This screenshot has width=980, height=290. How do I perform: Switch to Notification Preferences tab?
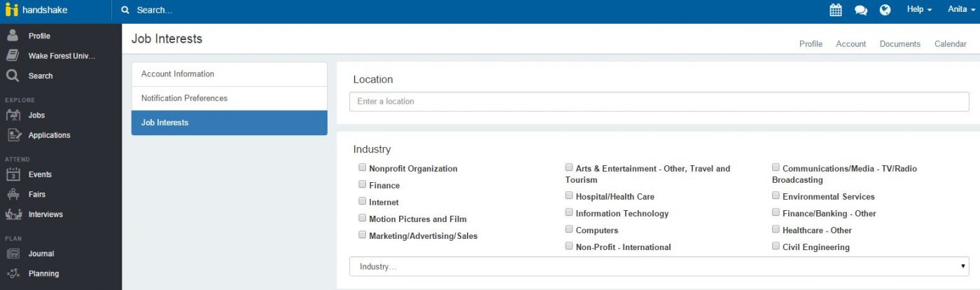[229, 98]
